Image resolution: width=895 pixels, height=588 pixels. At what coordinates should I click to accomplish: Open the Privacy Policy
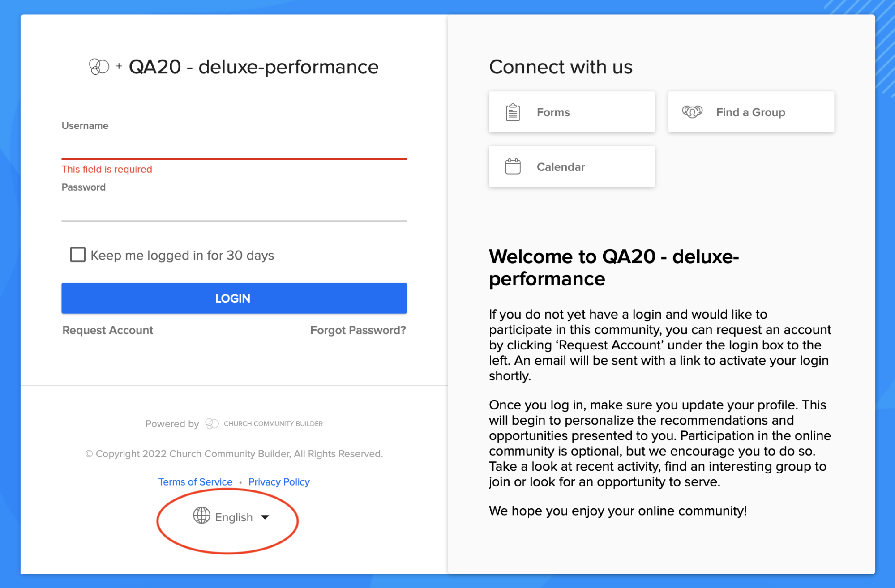coord(278,481)
